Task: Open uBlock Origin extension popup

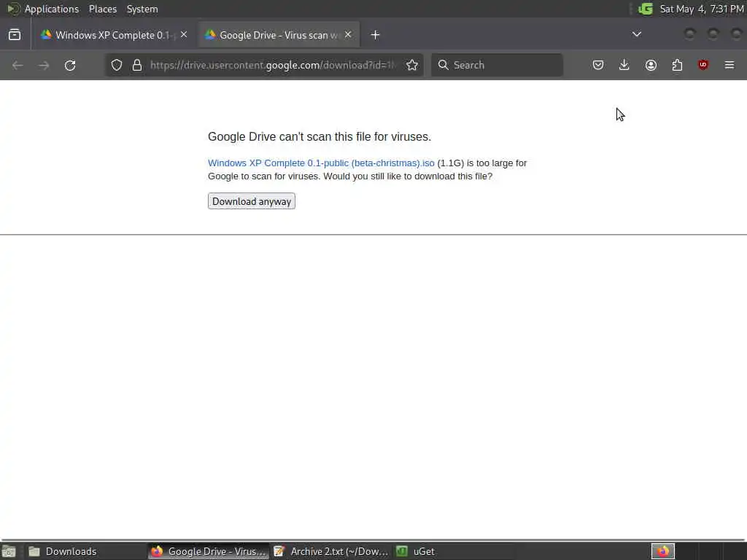Action: tap(703, 65)
